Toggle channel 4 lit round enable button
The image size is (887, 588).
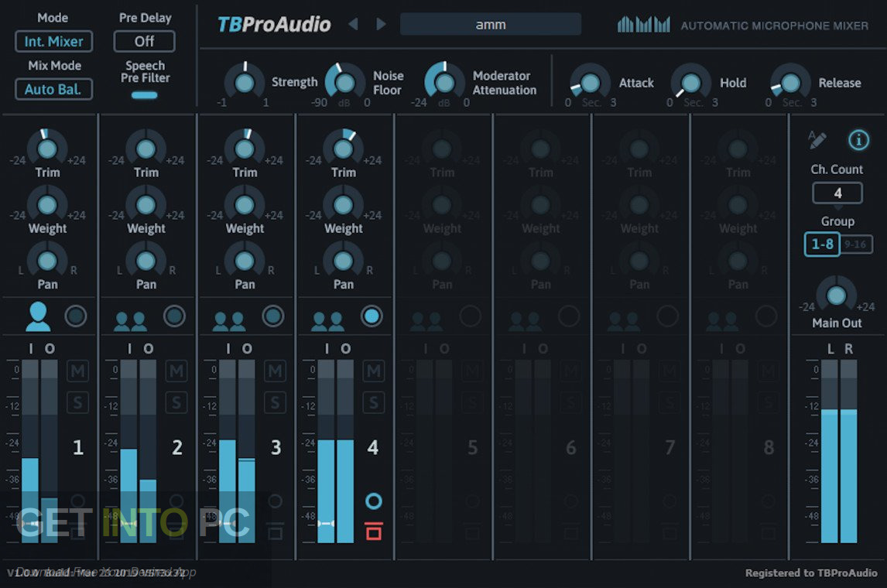tap(372, 316)
